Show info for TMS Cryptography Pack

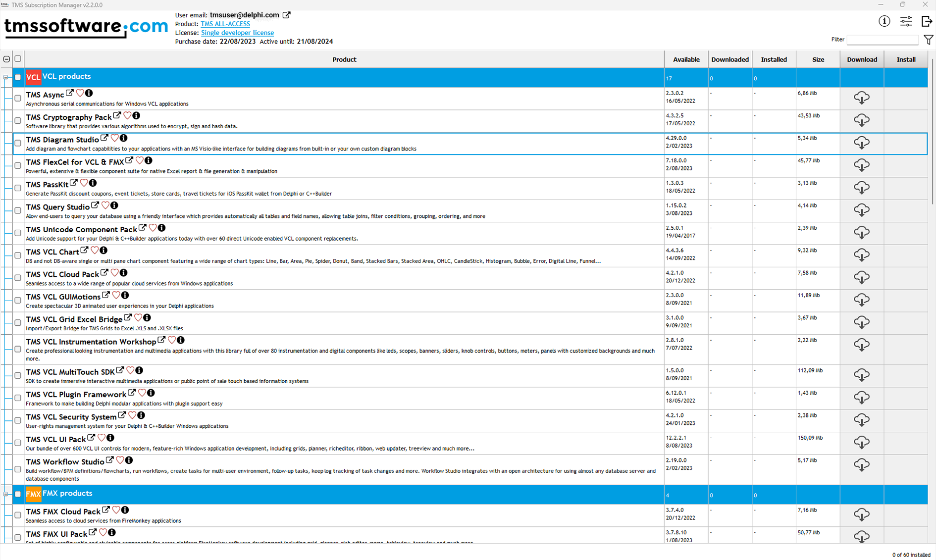[x=136, y=115]
